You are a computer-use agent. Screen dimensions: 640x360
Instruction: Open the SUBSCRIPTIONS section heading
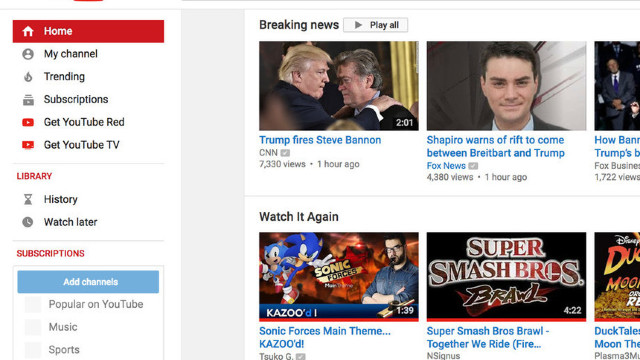(51, 253)
